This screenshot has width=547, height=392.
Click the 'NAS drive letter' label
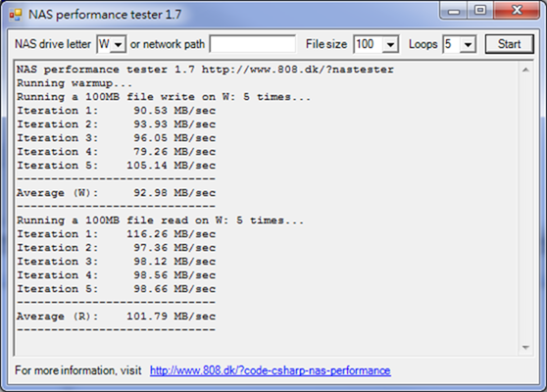tap(53, 44)
